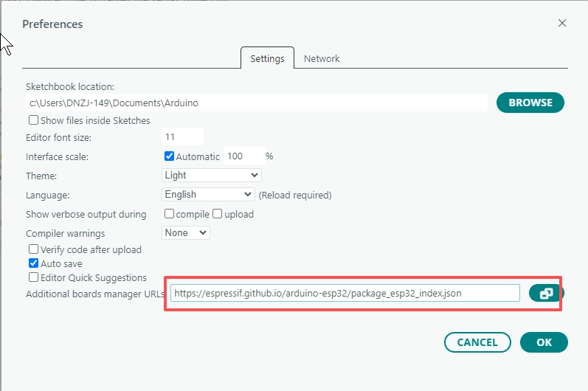Click the "Preferences" dialog title
The image size is (588, 391).
(52, 24)
